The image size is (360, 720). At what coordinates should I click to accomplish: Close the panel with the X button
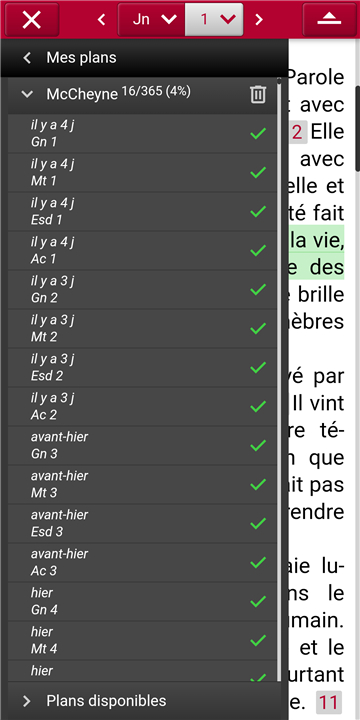32,19
